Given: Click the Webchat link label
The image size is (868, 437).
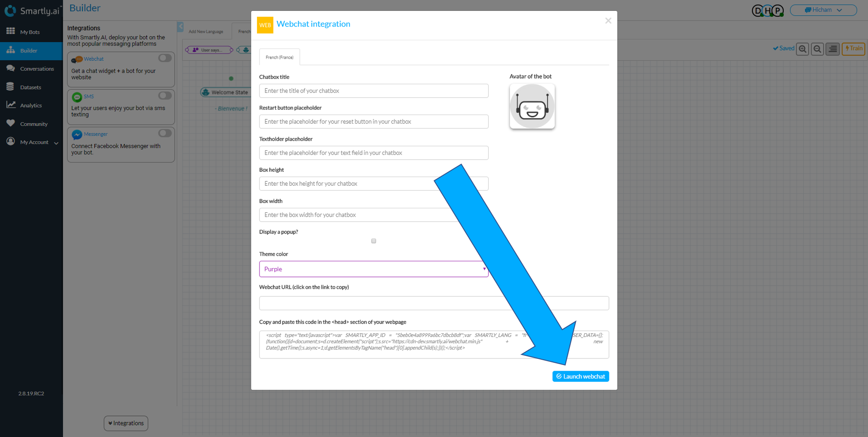Looking at the screenshot, I should point(94,59).
